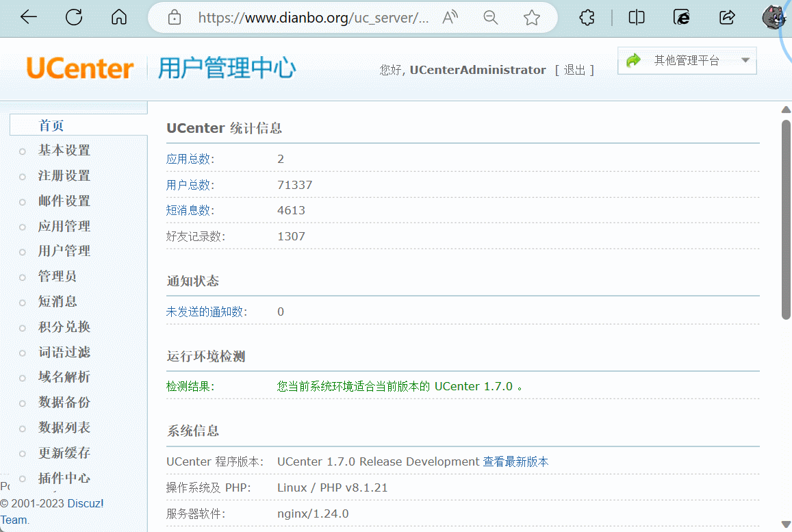The width and height of the screenshot is (792, 532).
Task: Toggle split screen icon
Action: coord(637,18)
